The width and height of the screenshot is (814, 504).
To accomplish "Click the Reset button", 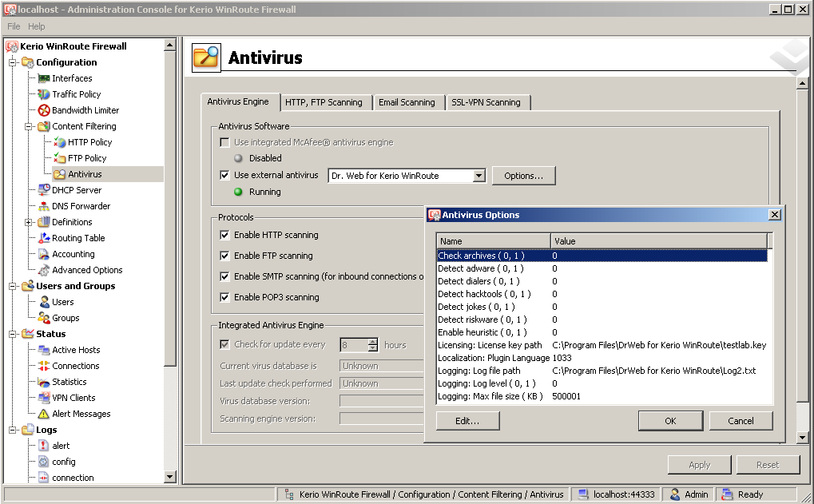I will tap(768, 465).
